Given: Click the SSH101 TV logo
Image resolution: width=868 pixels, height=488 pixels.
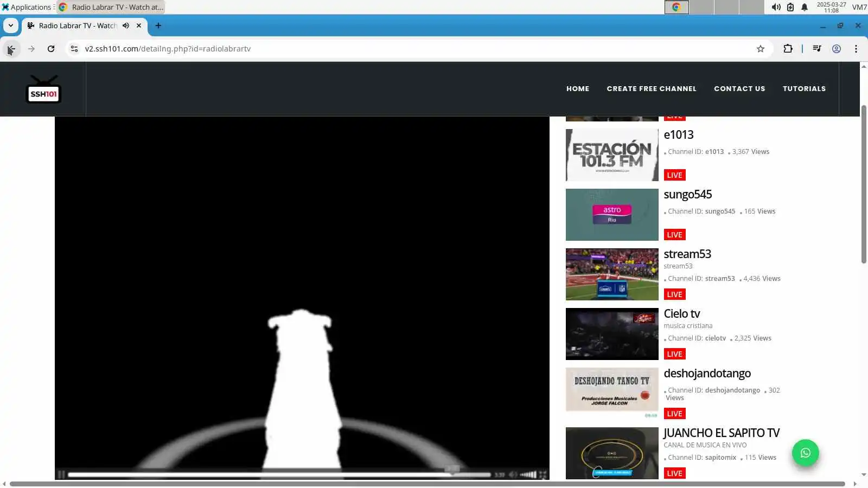Looking at the screenshot, I should click(x=43, y=89).
